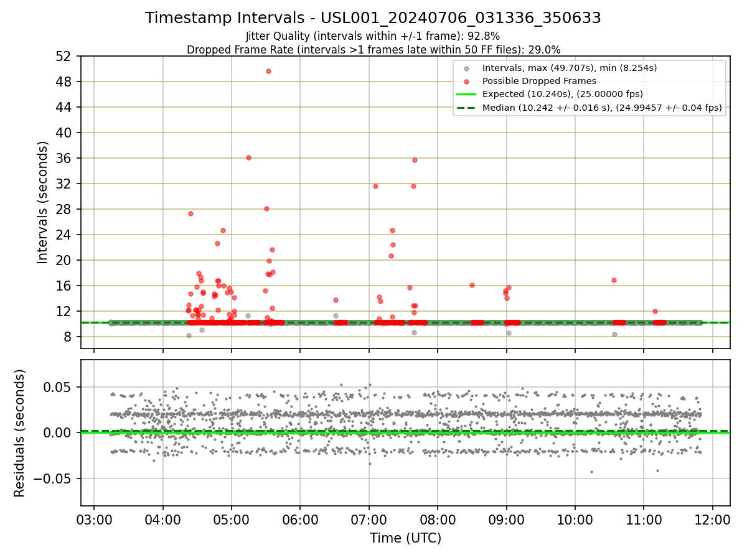Click the red point near 17 seconds at 10:35
The image size is (747, 560).
[614, 280]
